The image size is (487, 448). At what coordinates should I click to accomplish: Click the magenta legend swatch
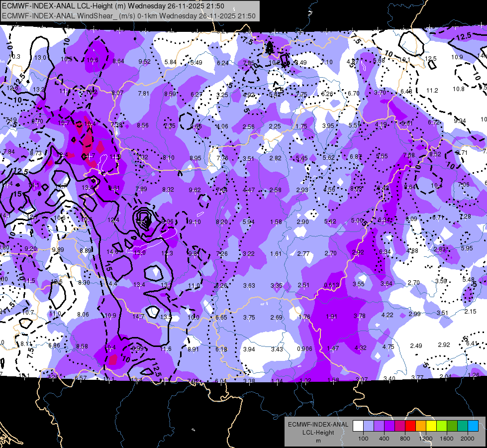(x=400, y=426)
